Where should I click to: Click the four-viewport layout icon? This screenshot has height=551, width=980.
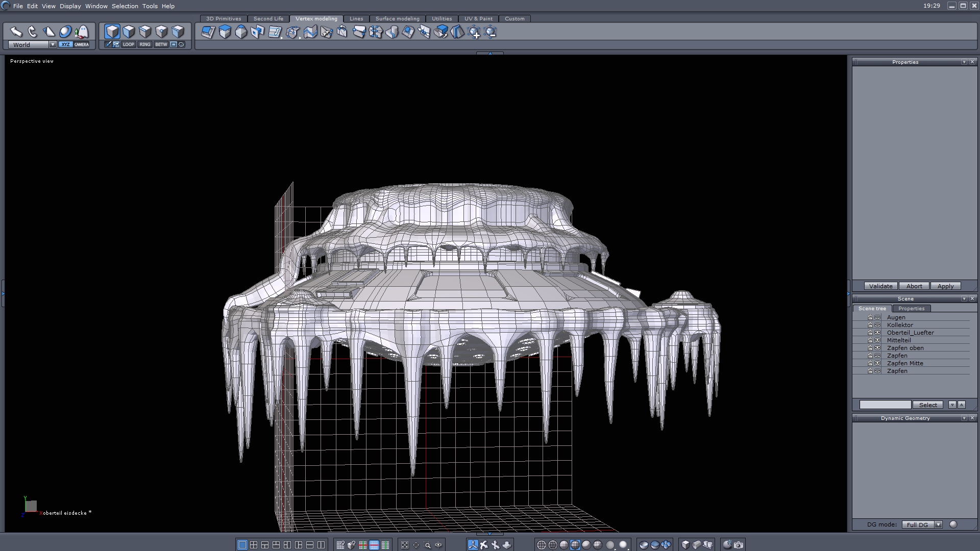[254, 545]
